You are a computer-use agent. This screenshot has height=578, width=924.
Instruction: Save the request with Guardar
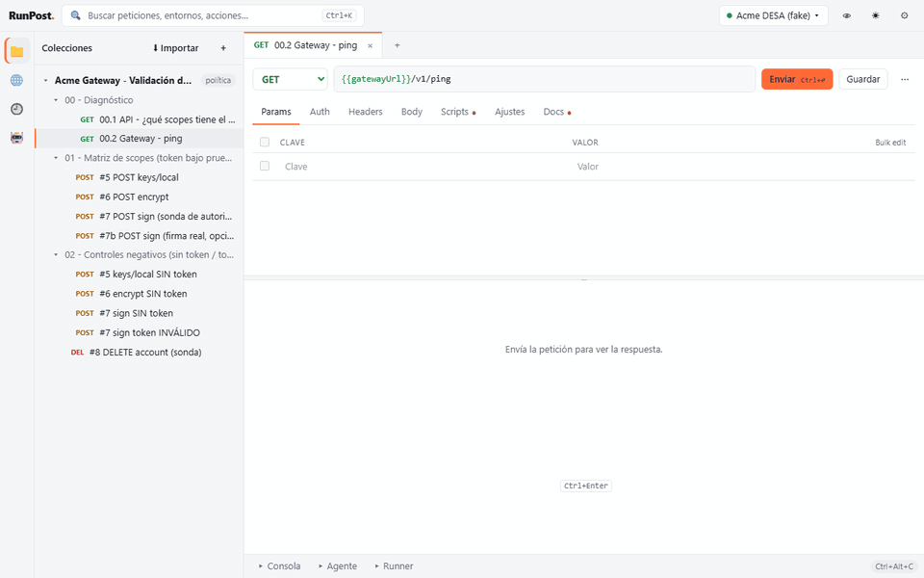pos(862,80)
